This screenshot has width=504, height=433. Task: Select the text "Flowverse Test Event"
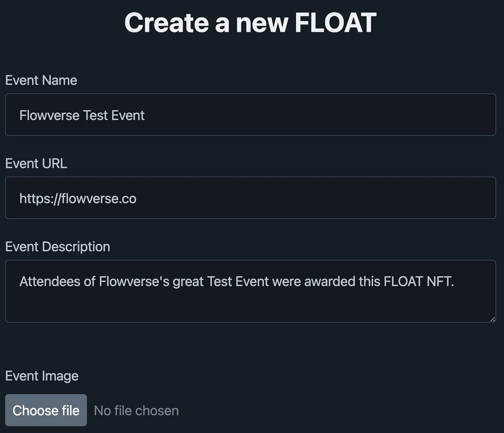(82, 115)
